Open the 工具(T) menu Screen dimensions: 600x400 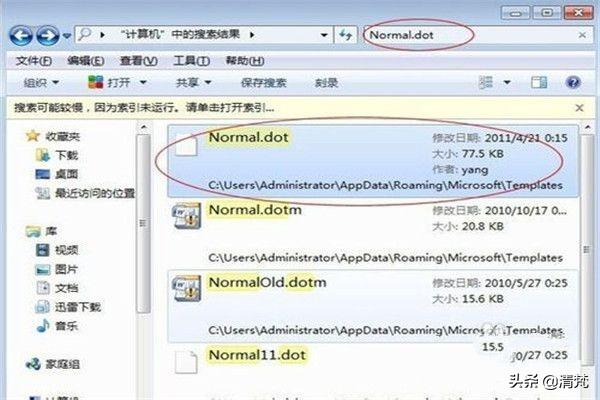[x=191, y=61]
